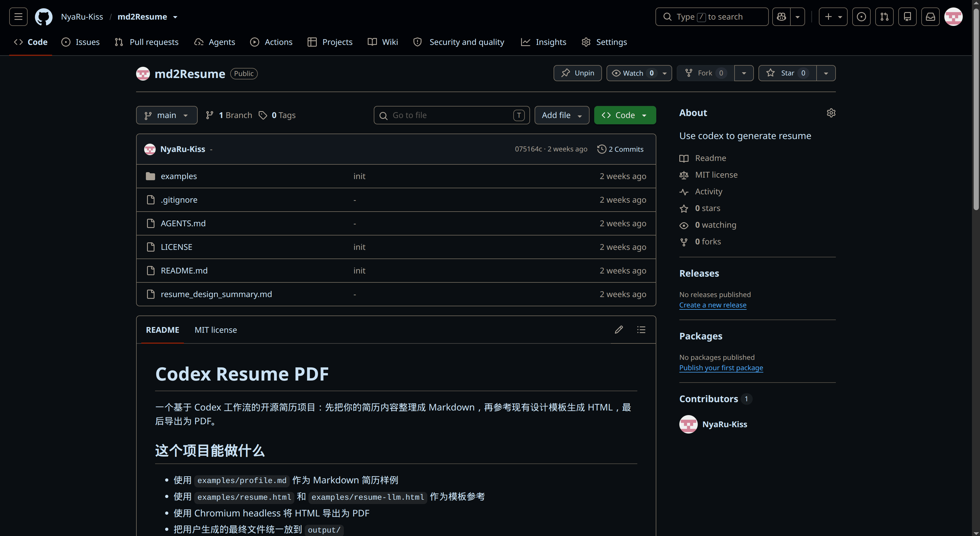The image size is (980, 536).
Task: Open the repository Settings tab
Action: 604,42
